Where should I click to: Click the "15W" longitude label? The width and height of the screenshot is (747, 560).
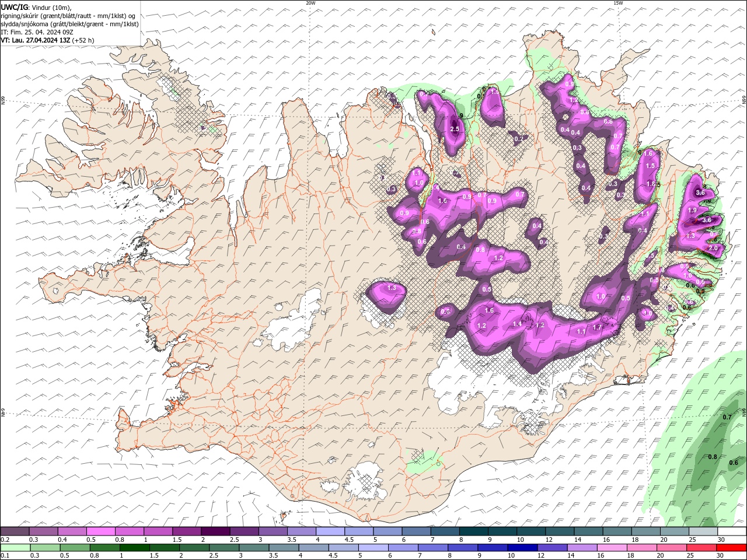point(618,3)
